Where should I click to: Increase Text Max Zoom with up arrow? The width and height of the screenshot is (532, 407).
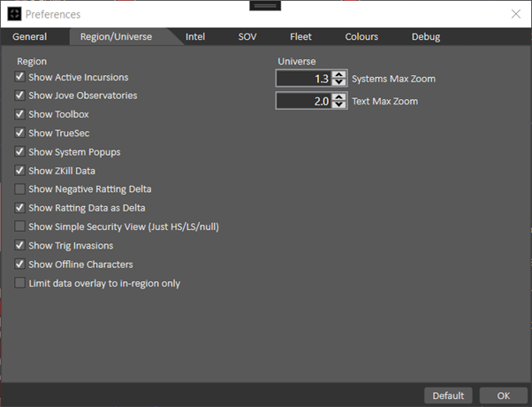[339, 97]
